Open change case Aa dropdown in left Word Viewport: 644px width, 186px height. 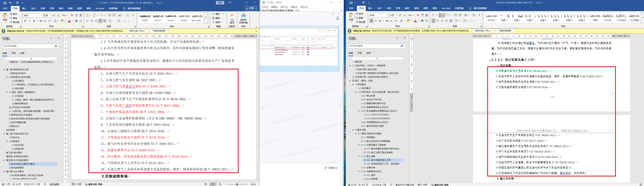tap(65, 15)
